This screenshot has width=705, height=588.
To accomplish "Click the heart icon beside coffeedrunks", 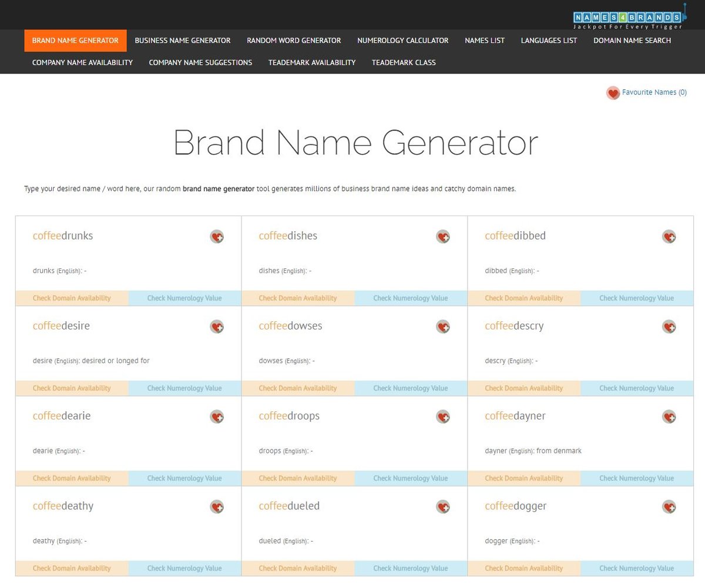I will click(216, 237).
